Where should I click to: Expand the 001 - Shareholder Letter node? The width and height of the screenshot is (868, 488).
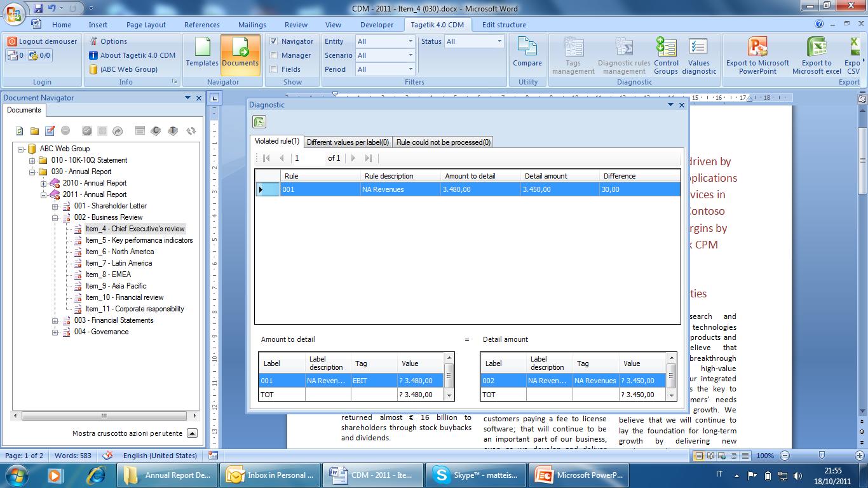pyautogui.click(x=55, y=206)
